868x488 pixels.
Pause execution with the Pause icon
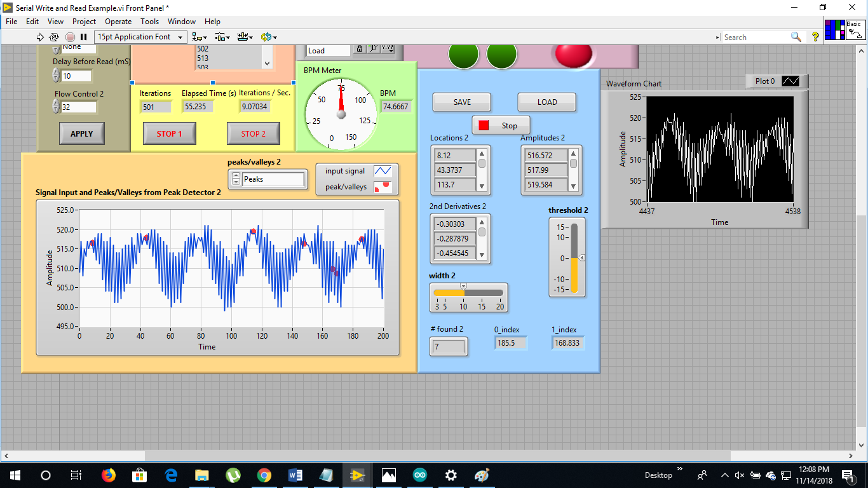(x=83, y=37)
